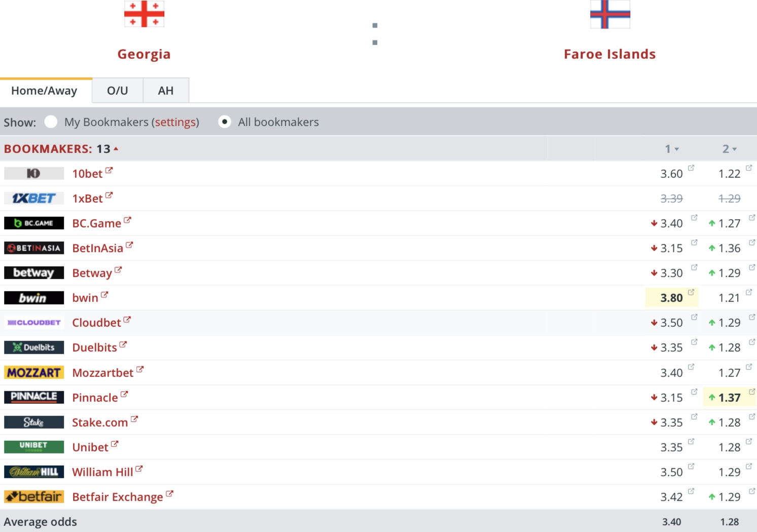Click external link icon next to William Hill 1.29 odds
The image size is (757, 532).
pos(749,466)
